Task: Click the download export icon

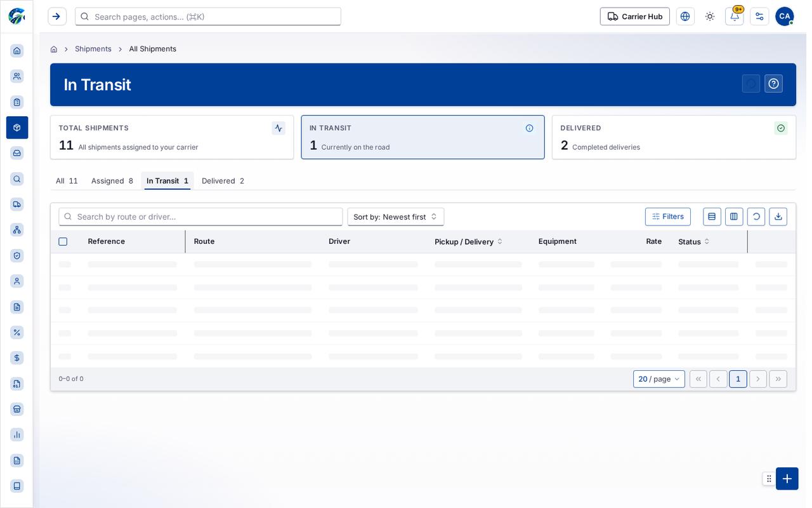Action: 778,217
